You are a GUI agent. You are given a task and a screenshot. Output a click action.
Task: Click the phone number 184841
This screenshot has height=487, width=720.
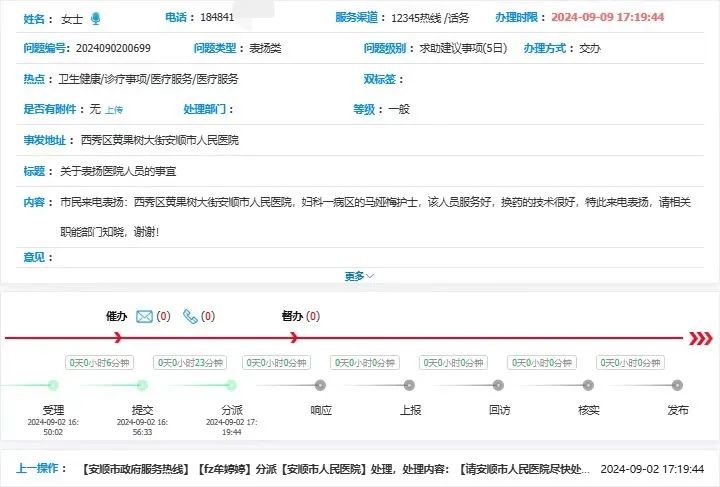[217, 17]
